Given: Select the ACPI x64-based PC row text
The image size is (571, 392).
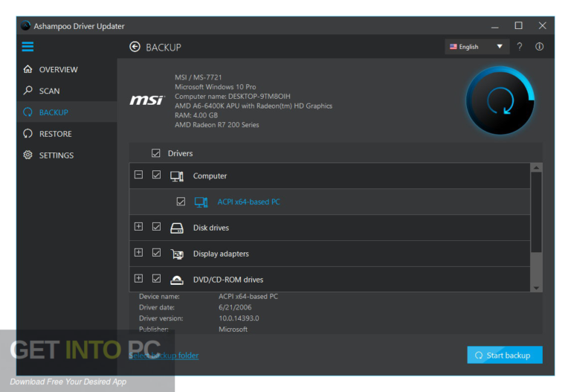Looking at the screenshot, I should (x=249, y=202).
